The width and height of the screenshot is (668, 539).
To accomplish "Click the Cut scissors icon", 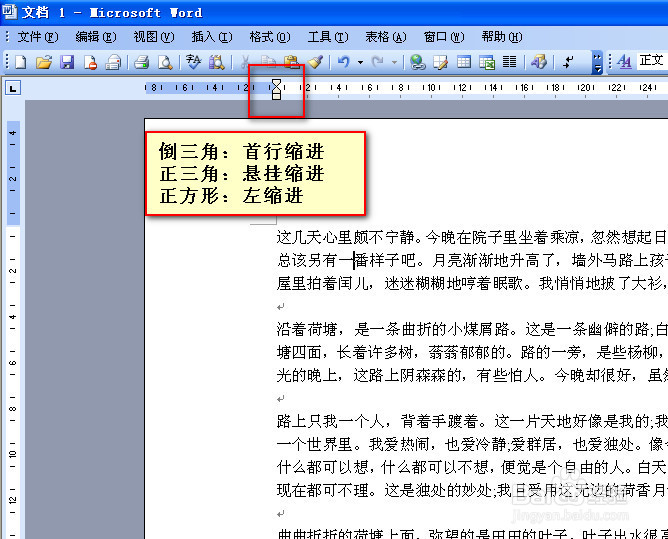I will pos(245,62).
